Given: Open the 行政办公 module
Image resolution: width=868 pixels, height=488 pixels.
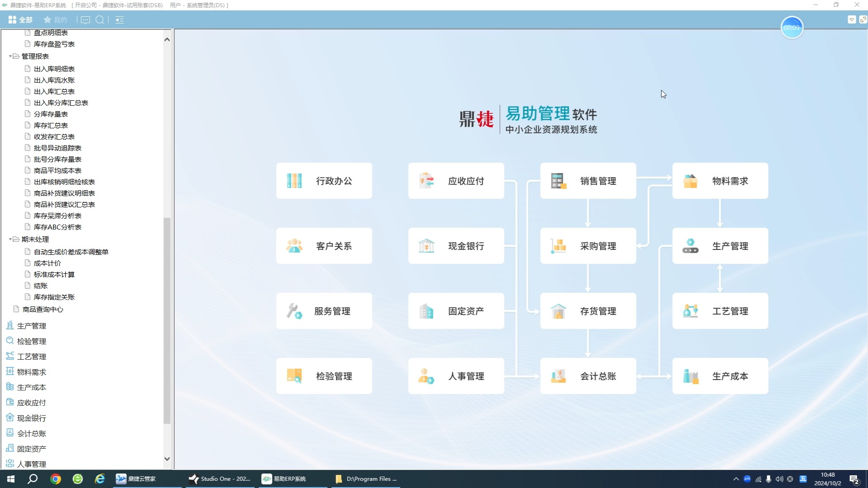Looking at the screenshot, I should (x=324, y=181).
